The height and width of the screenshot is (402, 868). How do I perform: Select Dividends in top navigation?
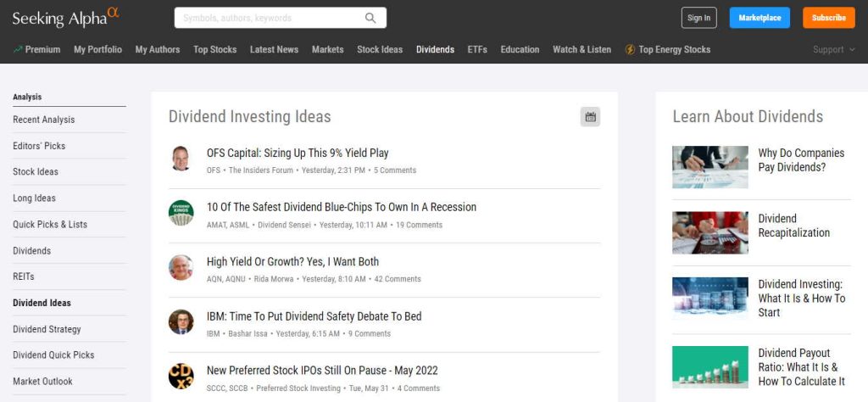click(435, 50)
